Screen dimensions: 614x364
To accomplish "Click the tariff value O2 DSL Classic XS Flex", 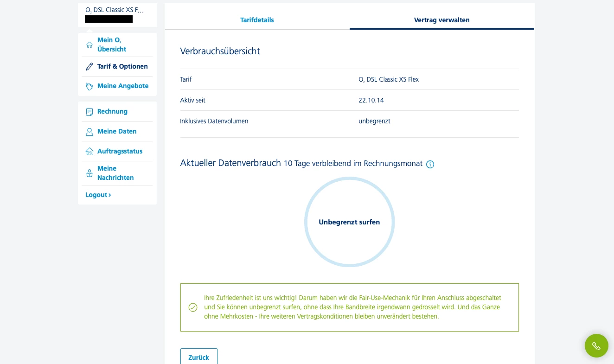I will (389, 80).
